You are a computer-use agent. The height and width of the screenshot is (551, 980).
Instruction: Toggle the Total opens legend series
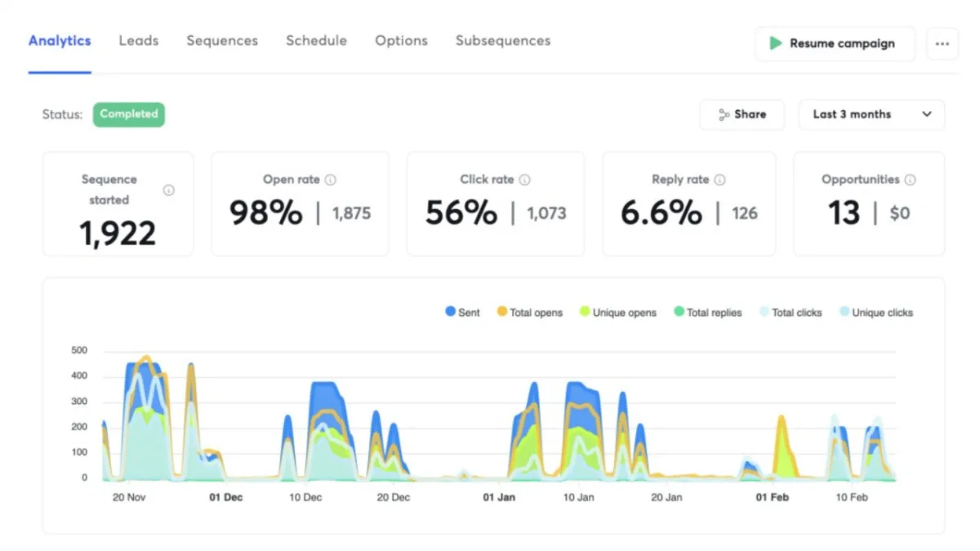[529, 312]
